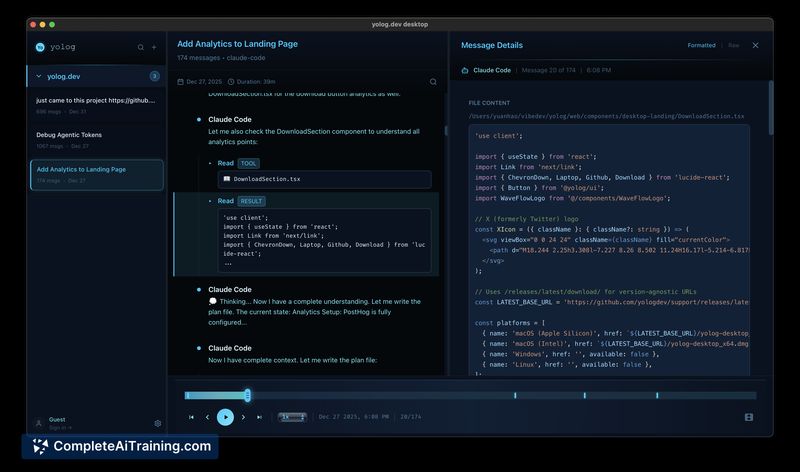Click the message list scrollbar thumb
This screenshot has height=472, width=800.
446,131
